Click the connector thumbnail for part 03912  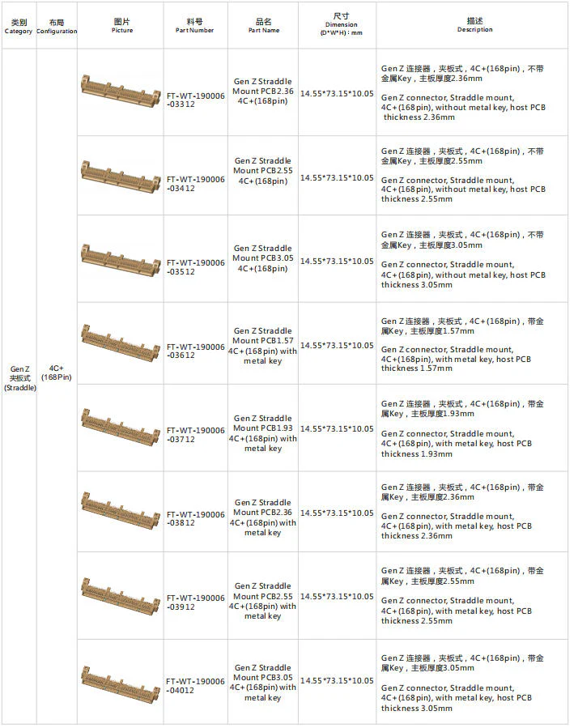pos(121,596)
